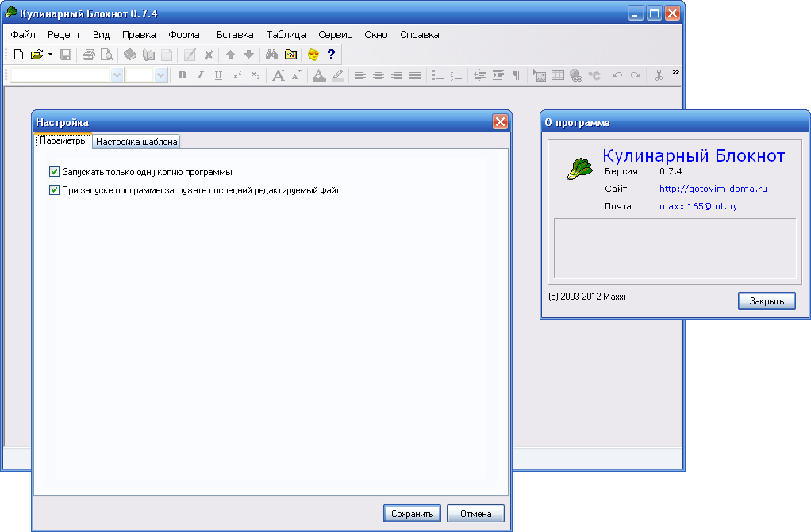
Task: Expand the toolbar overflow chevron
Action: (x=675, y=72)
